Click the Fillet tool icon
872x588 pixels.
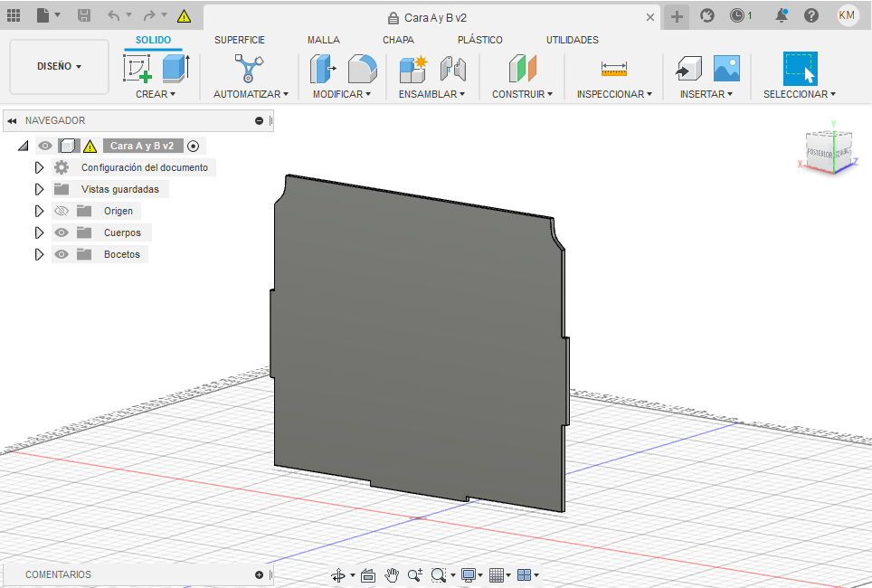pos(362,69)
